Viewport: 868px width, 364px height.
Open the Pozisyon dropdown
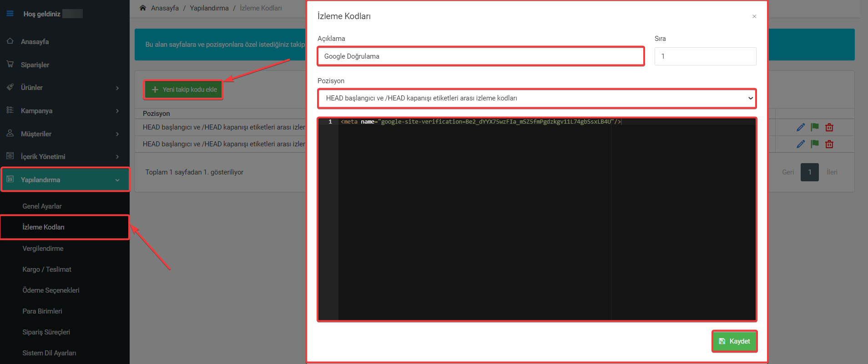click(537, 98)
